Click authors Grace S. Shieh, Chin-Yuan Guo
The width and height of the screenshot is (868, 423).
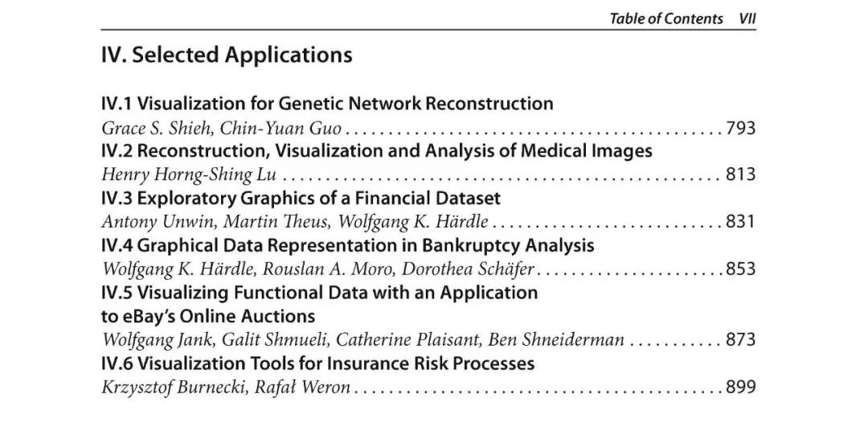point(222,128)
